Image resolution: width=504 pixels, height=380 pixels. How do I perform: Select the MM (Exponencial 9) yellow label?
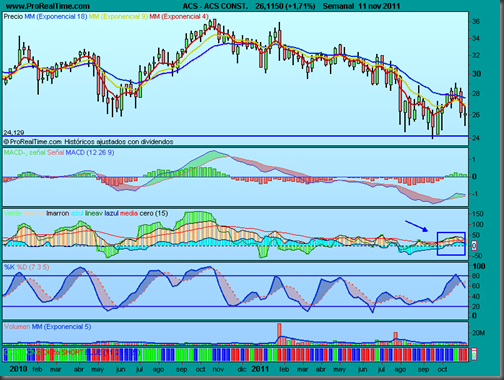click(118, 16)
